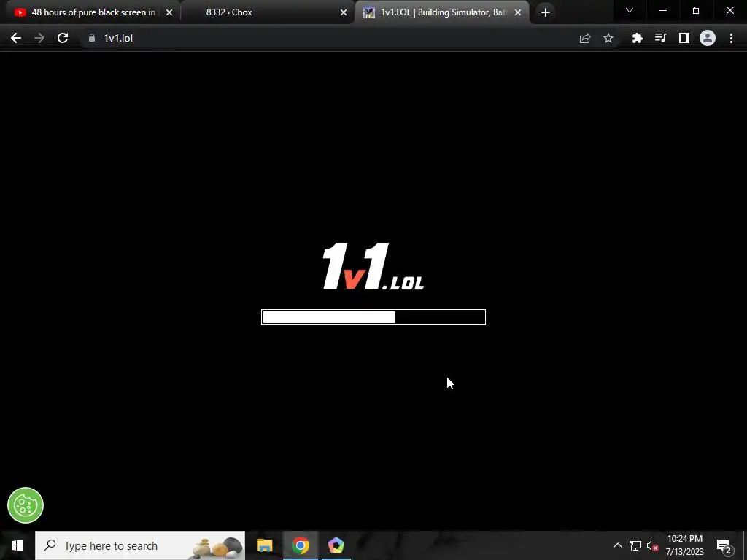This screenshot has width=747, height=560.
Task: Click the 1v1.LOL logo
Action: point(373,265)
